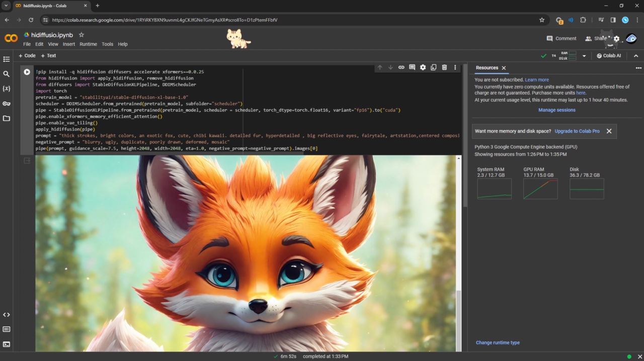Open the Find and replace sidebar icon
Screen dimensions: 644x361
pyautogui.click(x=7, y=74)
